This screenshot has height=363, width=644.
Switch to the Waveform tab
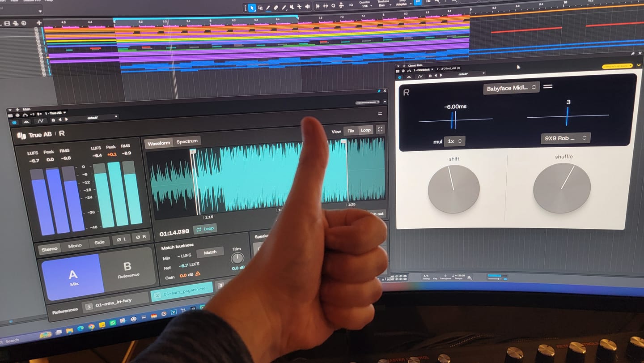click(x=159, y=143)
